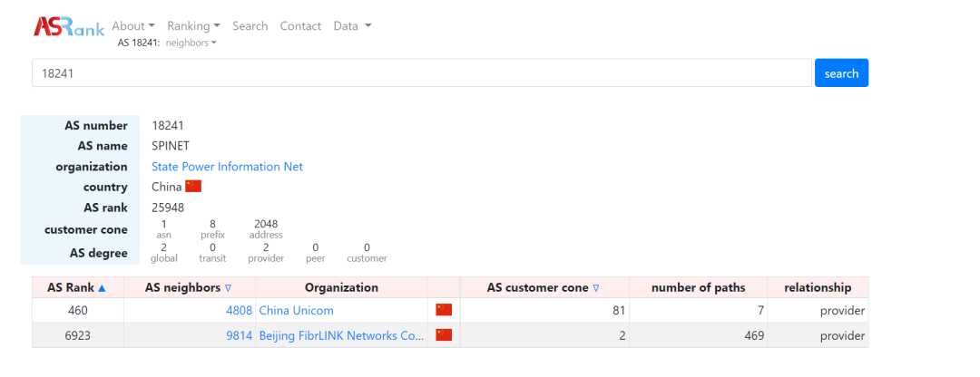
Task: Open AS 9814 neighbor link
Action: (x=240, y=335)
